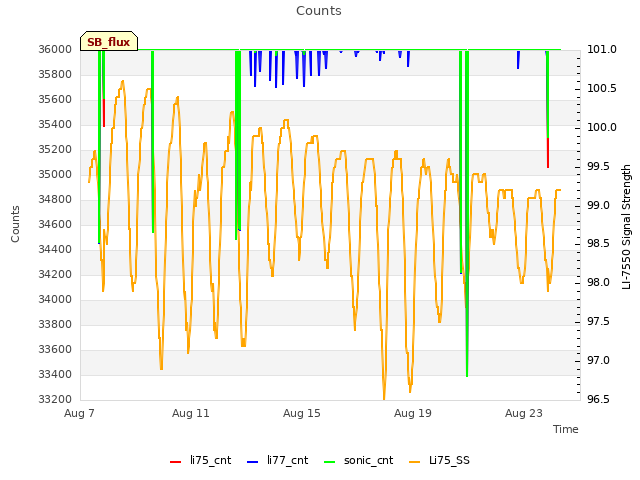
Task: Click the 'Aug 7' x-axis tick label
Action: [x=79, y=413]
